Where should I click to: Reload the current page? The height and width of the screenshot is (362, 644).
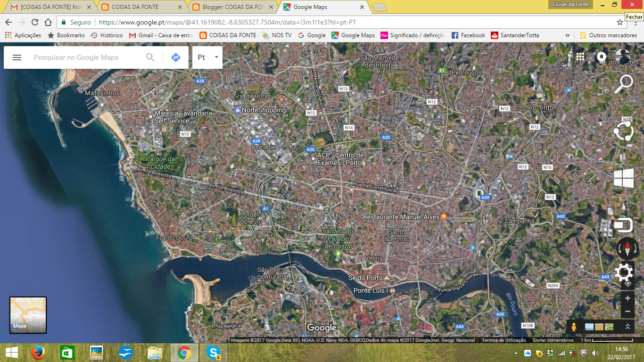click(x=35, y=22)
